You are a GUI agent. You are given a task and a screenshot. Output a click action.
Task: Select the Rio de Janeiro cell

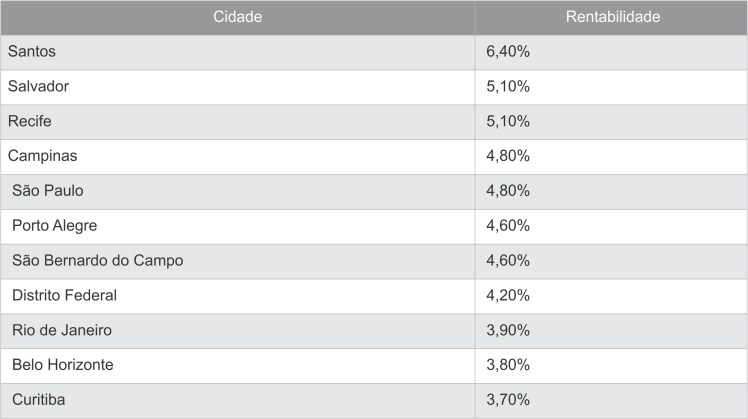62,330
